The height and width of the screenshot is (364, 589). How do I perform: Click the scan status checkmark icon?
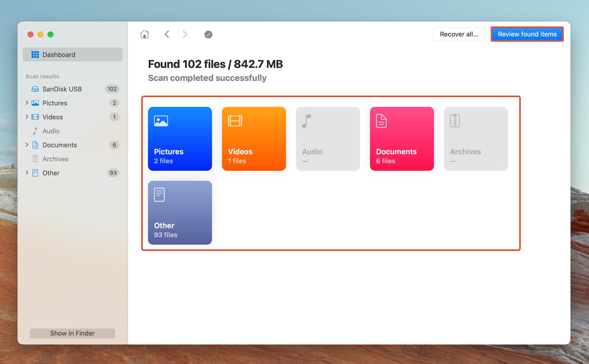pos(208,34)
